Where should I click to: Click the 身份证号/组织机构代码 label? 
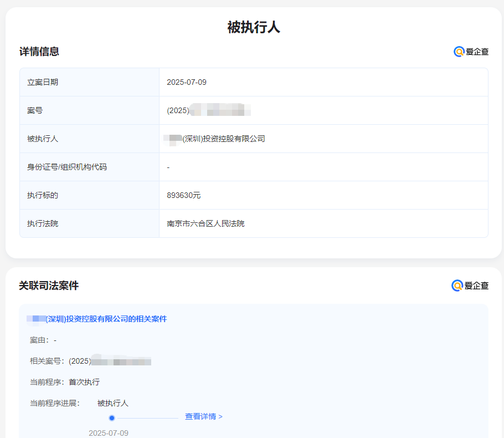click(67, 167)
